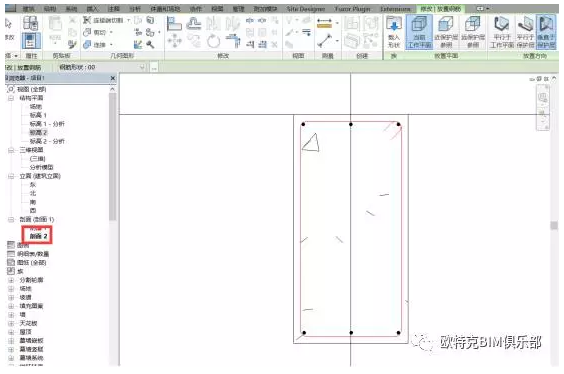Select 标高 1 - 分析 view
The image size is (564, 374).
pos(47,124)
